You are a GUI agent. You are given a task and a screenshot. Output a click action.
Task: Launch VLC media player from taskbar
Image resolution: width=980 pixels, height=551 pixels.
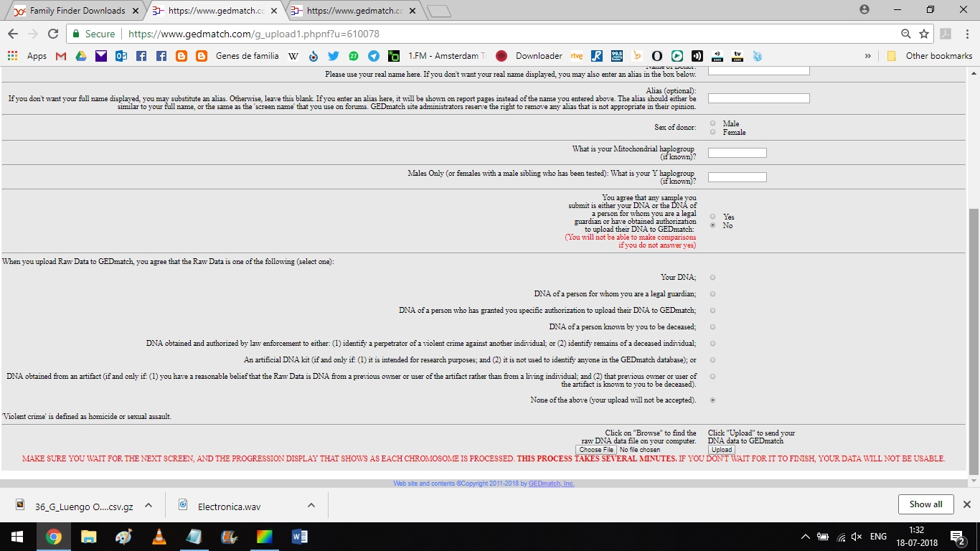159,536
